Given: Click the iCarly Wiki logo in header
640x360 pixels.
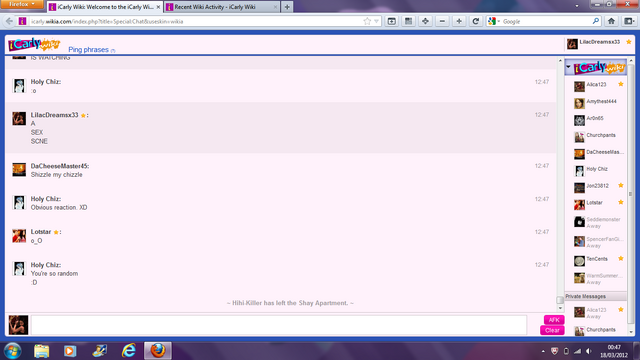Looking at the screenshot, I should [34, 44].
